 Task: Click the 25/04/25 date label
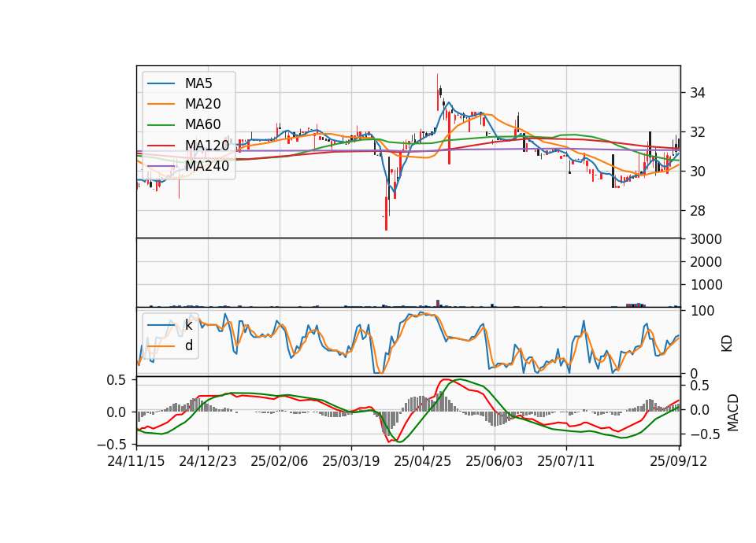(423, 461)
